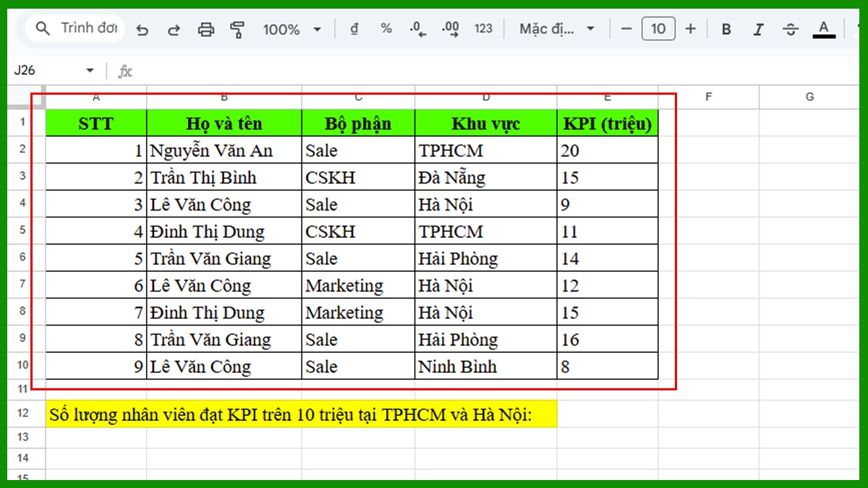Increase font size with the plus button
Viewport: 868px width, 488px height.
click(690, 29)
